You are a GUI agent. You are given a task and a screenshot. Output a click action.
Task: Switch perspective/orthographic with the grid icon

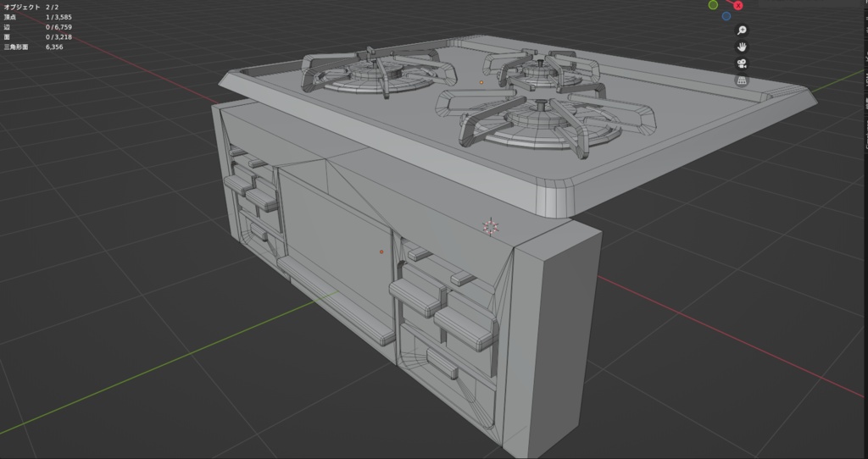coord(742,80)
